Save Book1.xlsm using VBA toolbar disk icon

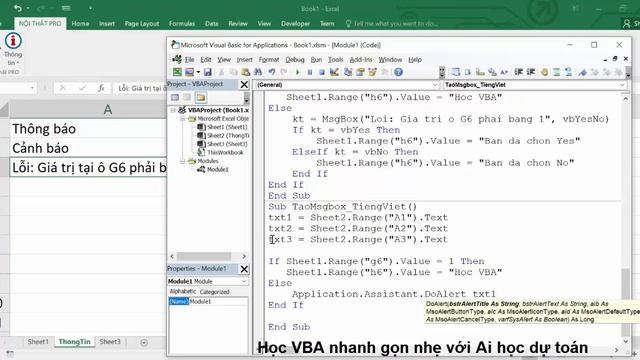pos(208,72)
